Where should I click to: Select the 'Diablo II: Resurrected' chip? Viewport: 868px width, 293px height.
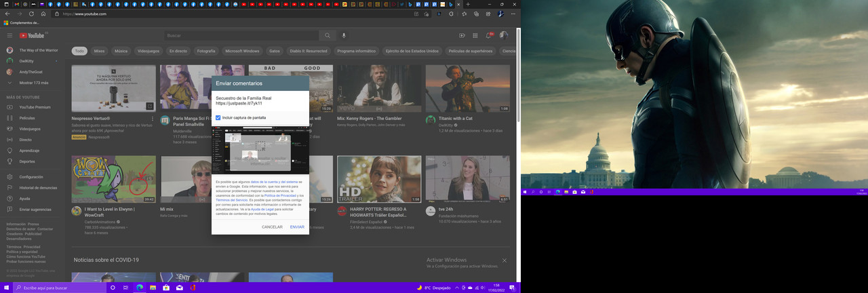309,51
